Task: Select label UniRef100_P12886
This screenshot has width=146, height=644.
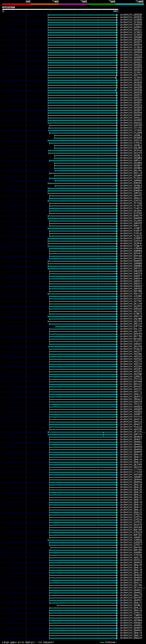Action: 131,133
